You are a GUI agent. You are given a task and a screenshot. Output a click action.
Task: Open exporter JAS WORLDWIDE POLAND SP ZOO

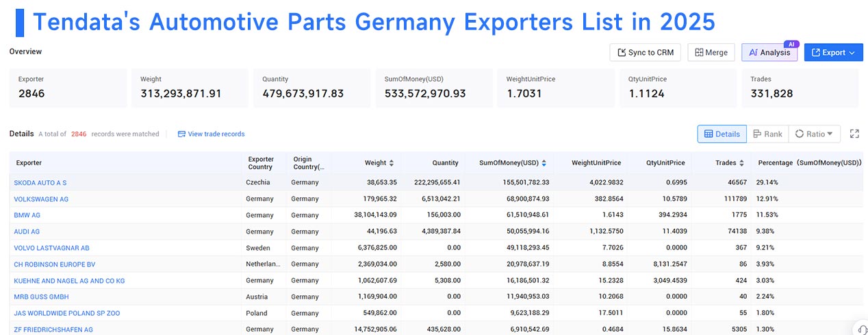pyautogui.click(x=67, y=313)
